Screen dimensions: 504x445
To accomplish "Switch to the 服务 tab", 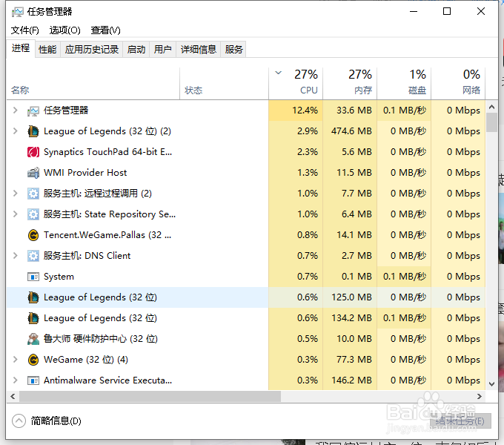I will (233, 50).
